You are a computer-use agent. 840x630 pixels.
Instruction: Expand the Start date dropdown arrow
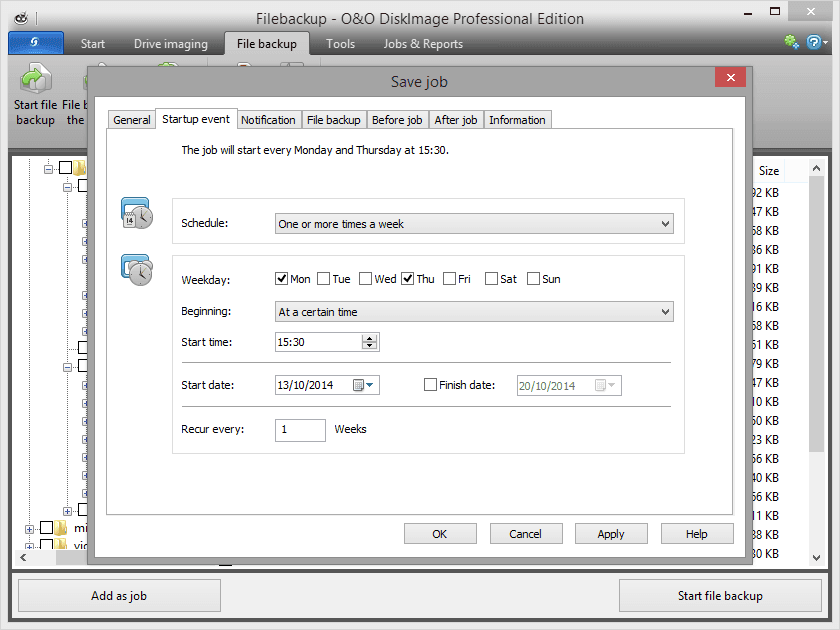pyautogui.click(x=370, y=385)
